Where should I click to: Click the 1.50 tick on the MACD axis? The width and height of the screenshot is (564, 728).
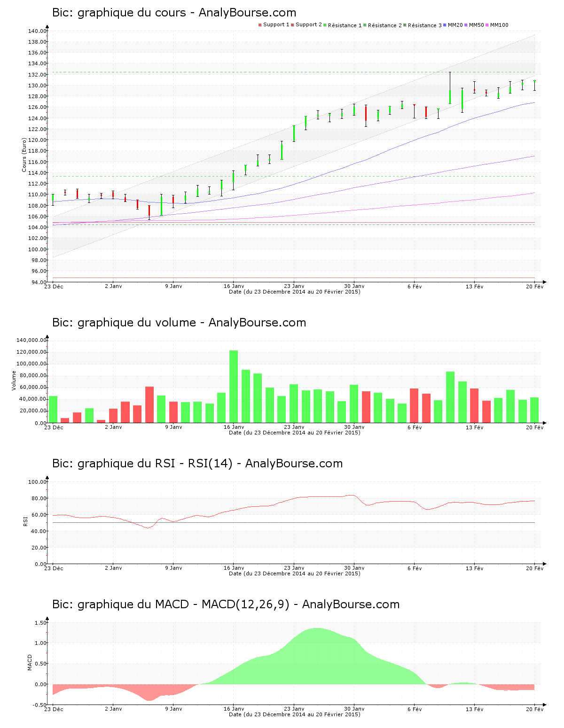[40, 623]
